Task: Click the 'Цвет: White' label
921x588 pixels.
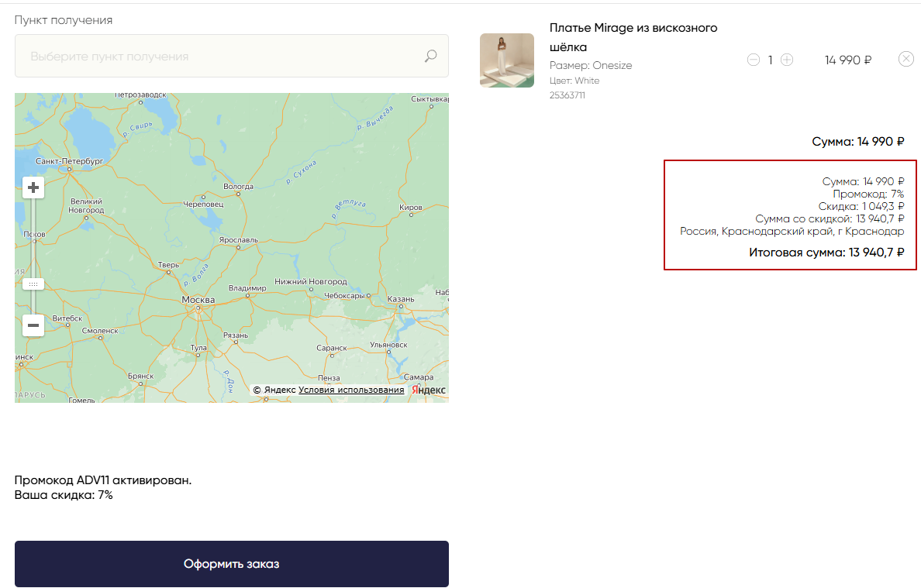Action: (574, 81)
